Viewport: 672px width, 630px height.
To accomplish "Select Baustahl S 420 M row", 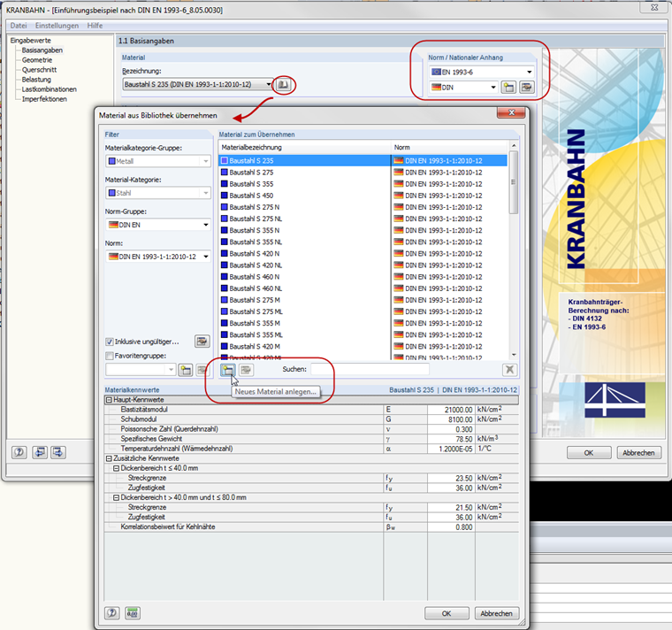I will (363, 346).
